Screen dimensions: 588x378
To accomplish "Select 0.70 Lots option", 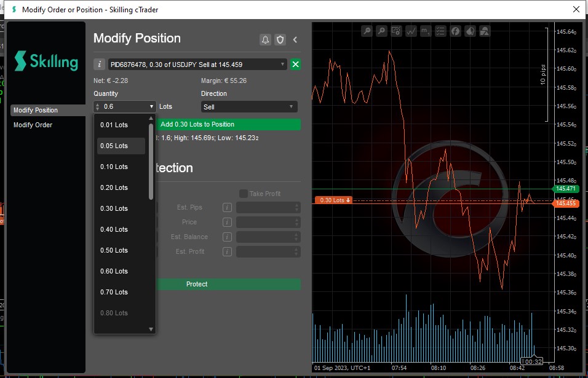I will click(x=121, y=292).
